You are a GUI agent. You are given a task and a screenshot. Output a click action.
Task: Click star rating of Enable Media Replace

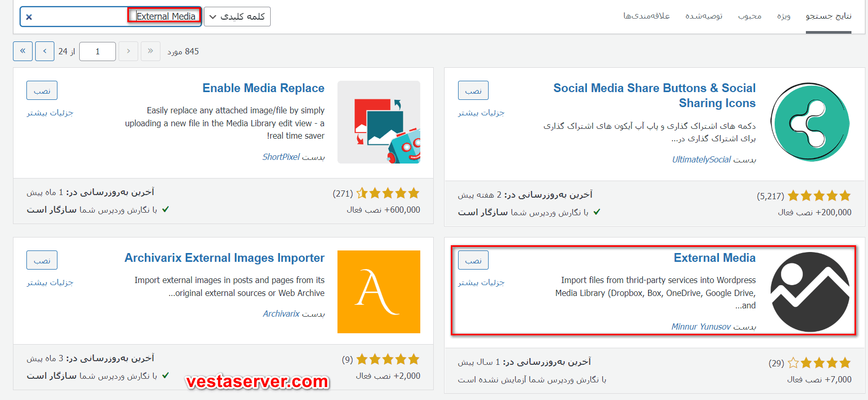(x=388, y=193)
